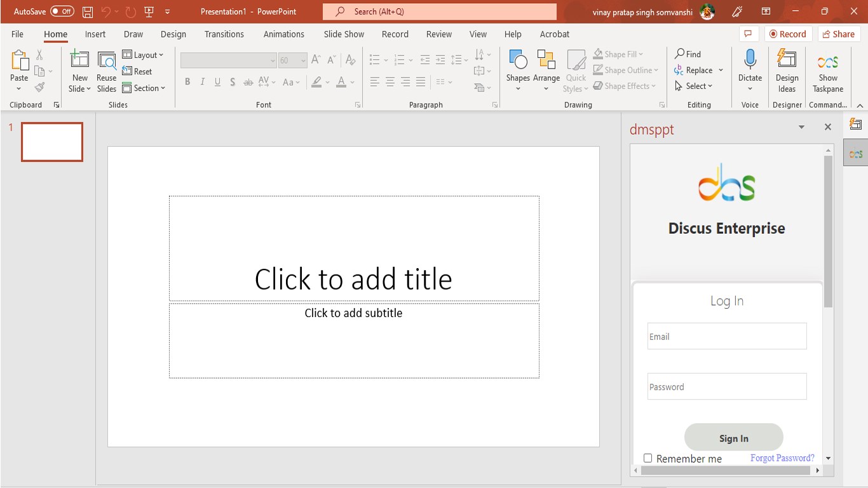The height and width of the screenshot is (488, 868).
Task: Toggle Bold text formatting
Action: (187, 82)
